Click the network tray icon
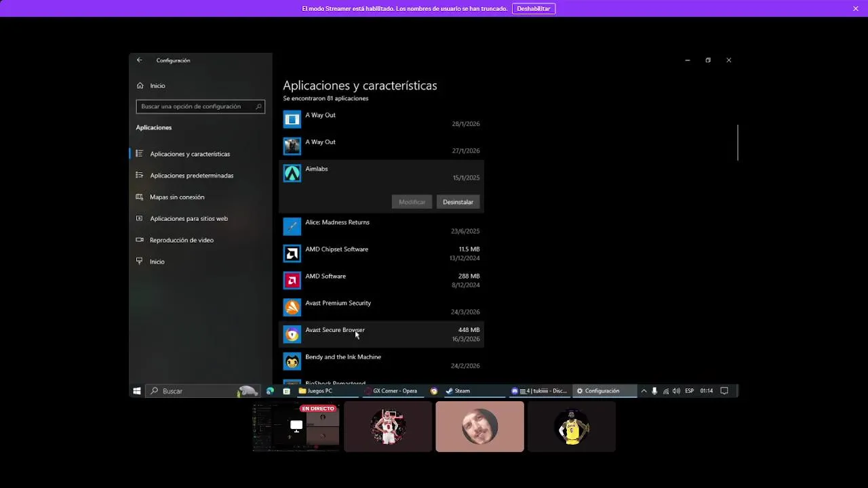This screenshot has height=488, width=868. click(666, 391)
